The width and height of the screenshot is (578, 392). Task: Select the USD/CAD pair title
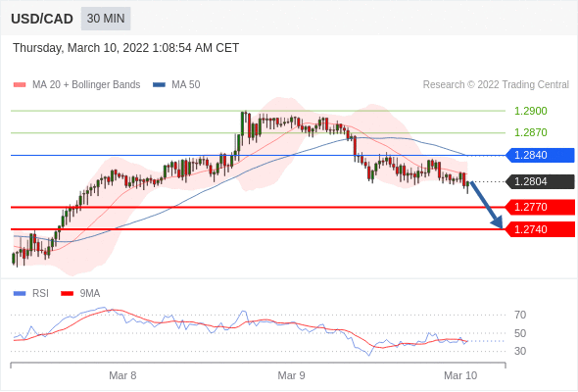coord(42,19)
